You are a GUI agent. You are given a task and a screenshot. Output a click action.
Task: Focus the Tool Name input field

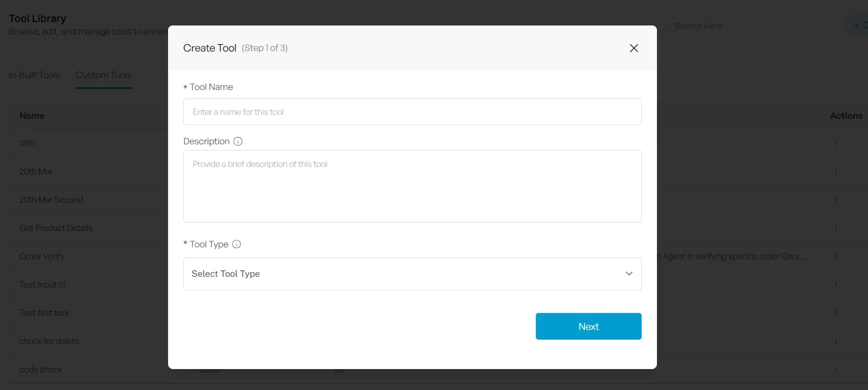tap(412, 112)
